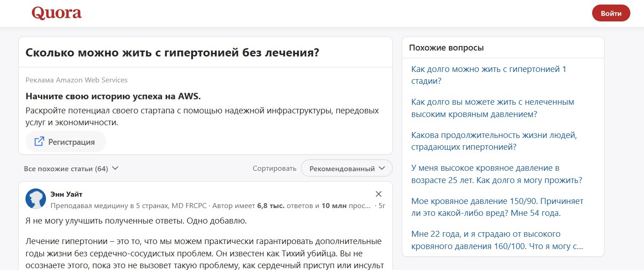
Task: Open related question about давление в возрасте 25 лет
Action: pos(497,174)
